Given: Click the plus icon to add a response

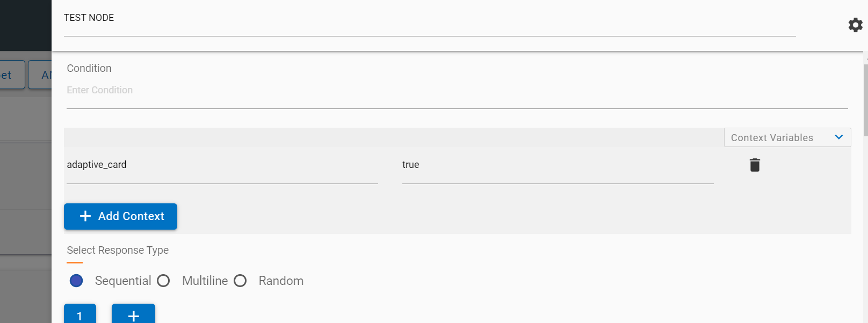Looking at the screenshot, I should tap(133, 315).
